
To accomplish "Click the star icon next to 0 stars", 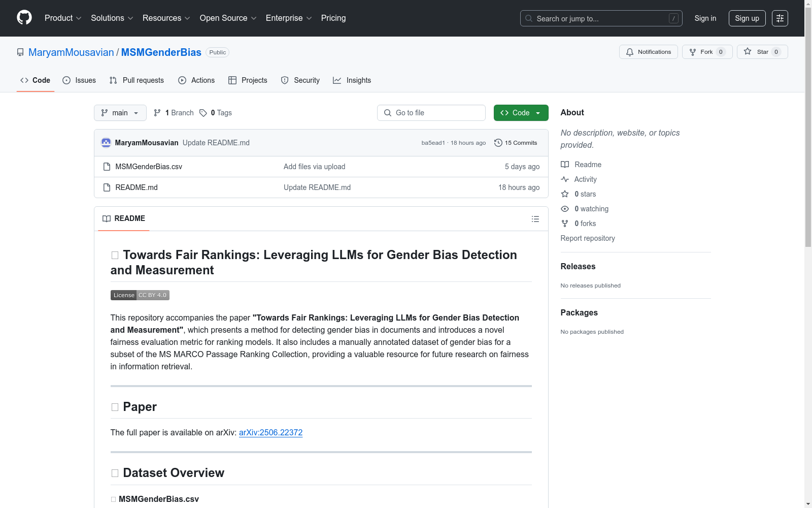I will pos(565,194).
